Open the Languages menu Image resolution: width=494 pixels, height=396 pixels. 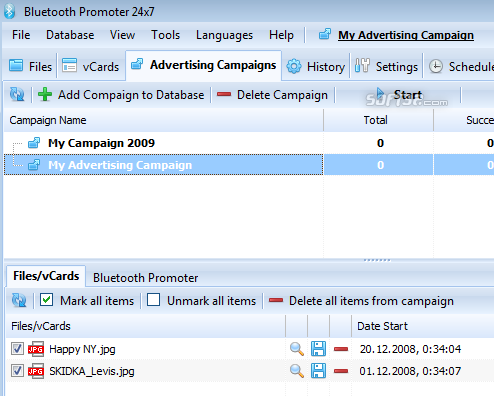(x=224, y=35)
